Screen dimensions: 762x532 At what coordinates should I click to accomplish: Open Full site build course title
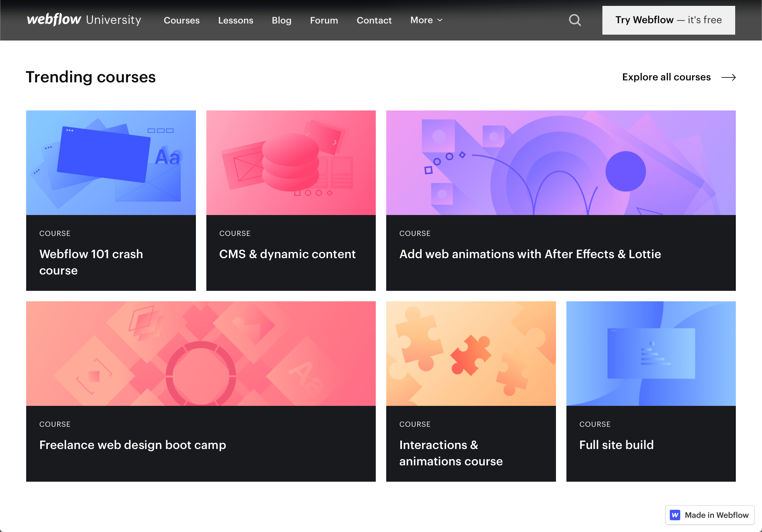616,445
